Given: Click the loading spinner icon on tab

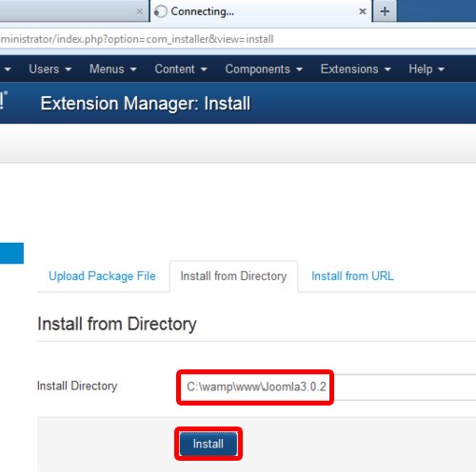Looking at the screenshot, I should pos(161,11).
